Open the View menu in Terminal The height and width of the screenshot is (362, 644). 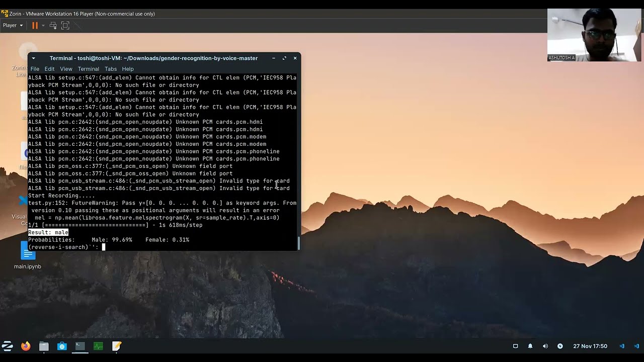[66, 69]
